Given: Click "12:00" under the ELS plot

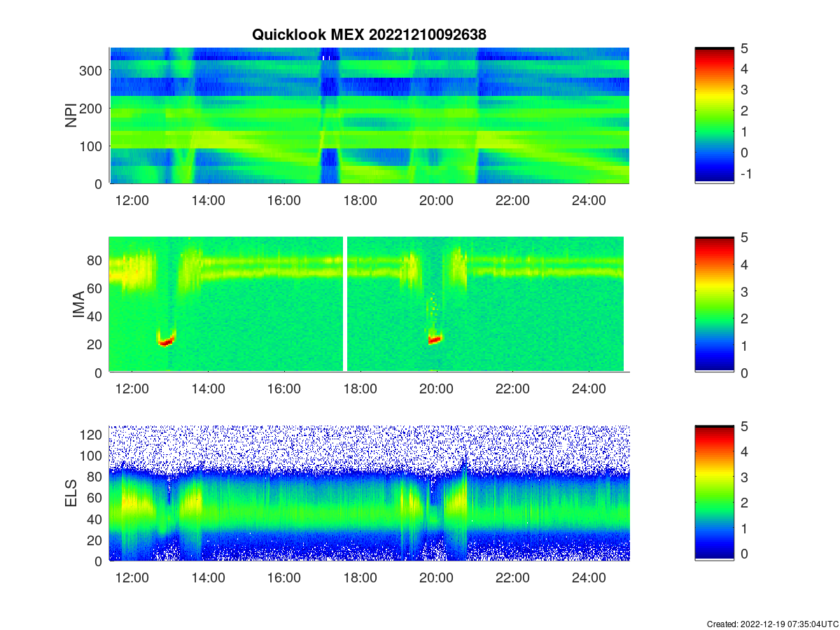Looking at the screenshot, I should tap(132, 578).
